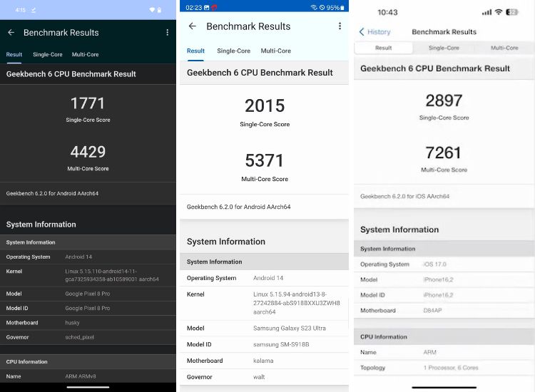Tap Samsung Galaxy S23 Ultra model value

290,329
